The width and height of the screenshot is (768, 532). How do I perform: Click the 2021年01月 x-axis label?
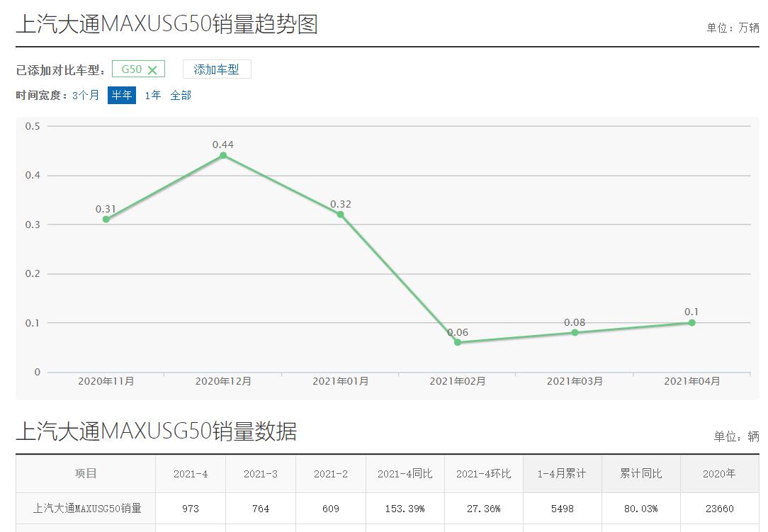(340, 381)
